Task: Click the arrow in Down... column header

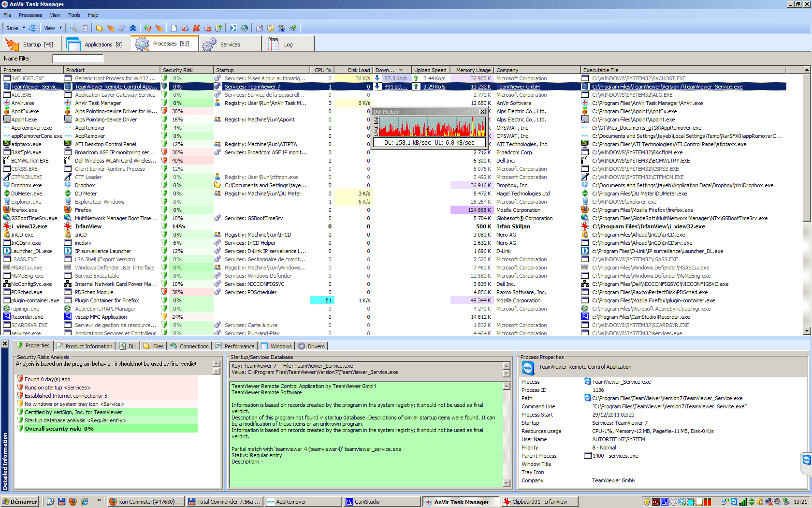Action: point(401,70)
